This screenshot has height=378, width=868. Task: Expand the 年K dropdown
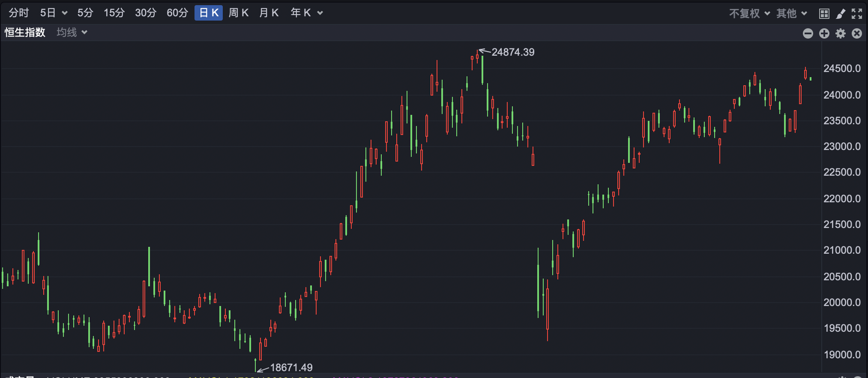coord(307,13)
